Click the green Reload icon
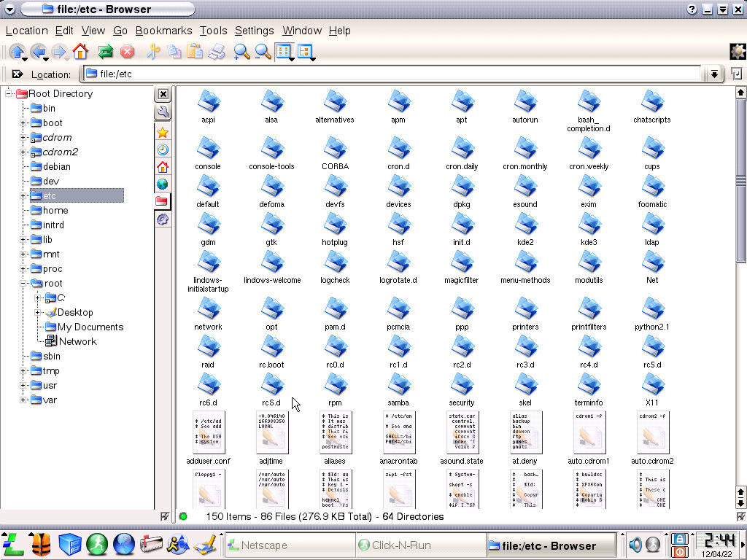The image size is (747, 560). (105, 52)
